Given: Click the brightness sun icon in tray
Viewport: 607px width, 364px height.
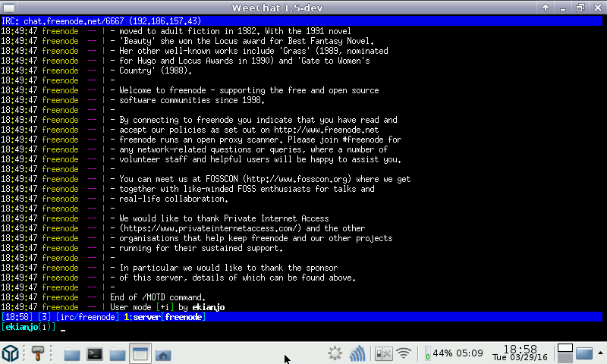Looking at the screenshot, I should coord(335,353).
